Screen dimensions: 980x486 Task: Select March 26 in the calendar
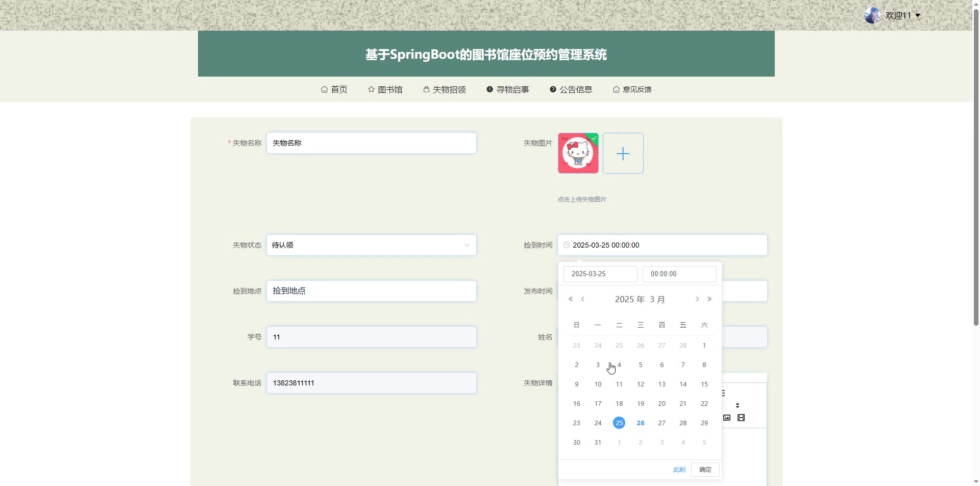coord(640,423)
